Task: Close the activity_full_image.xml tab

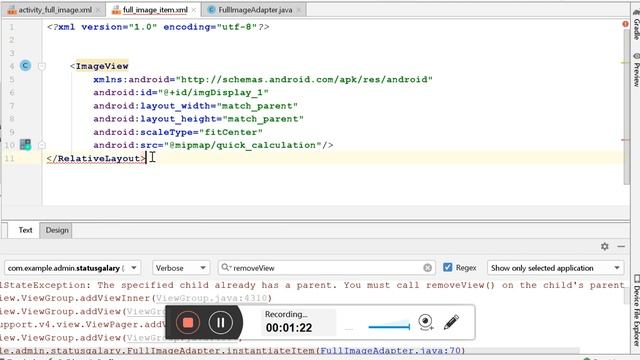Action: tap(98, 10)
